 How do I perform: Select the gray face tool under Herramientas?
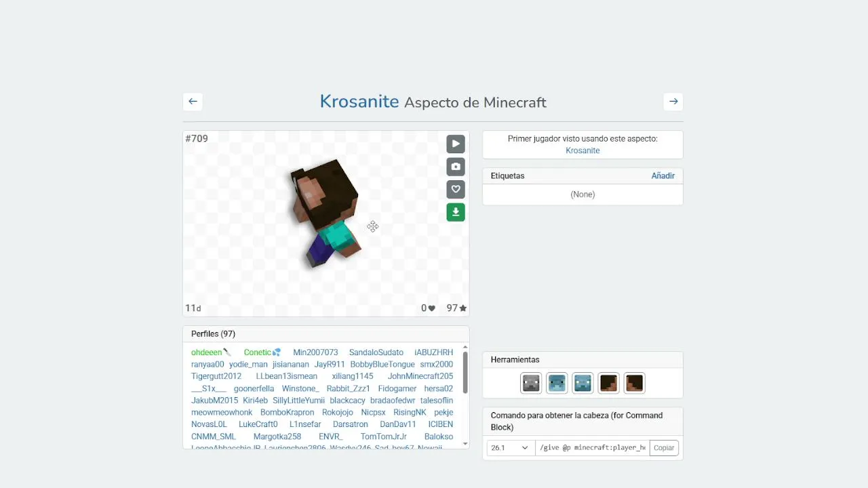[x=531, y=383]
